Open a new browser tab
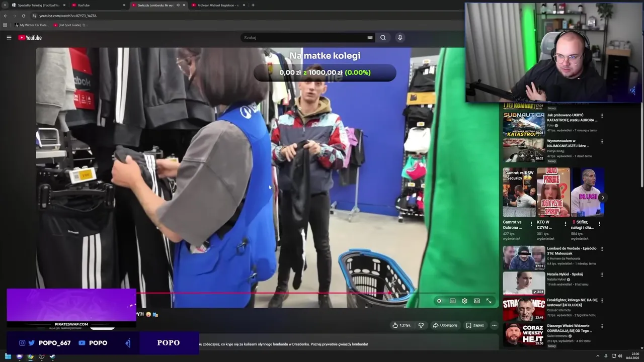The height and width of the screenshot is (362, 644). (x=253, y=5)
